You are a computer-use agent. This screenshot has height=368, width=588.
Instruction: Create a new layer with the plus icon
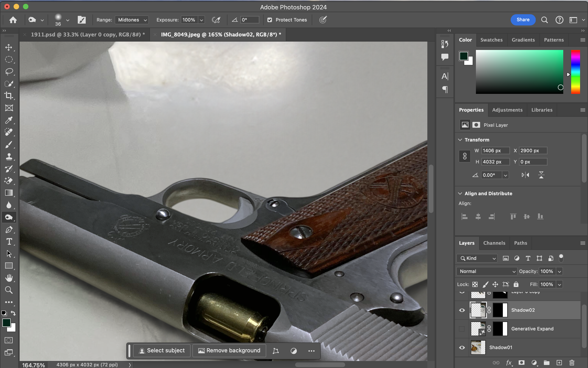[559, 363]
